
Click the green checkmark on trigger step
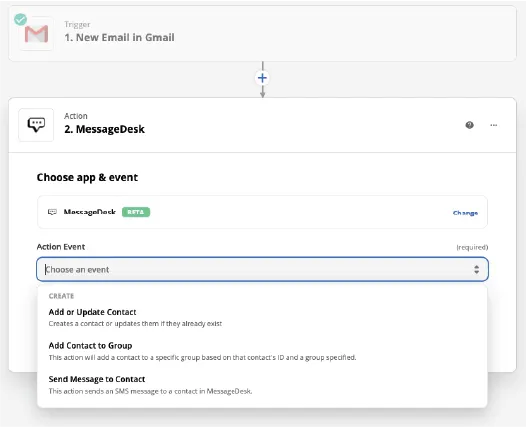coord(21,20)
